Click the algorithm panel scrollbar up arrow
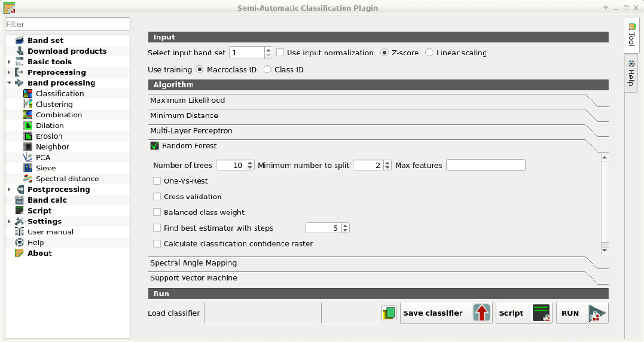 click(605, 157)
